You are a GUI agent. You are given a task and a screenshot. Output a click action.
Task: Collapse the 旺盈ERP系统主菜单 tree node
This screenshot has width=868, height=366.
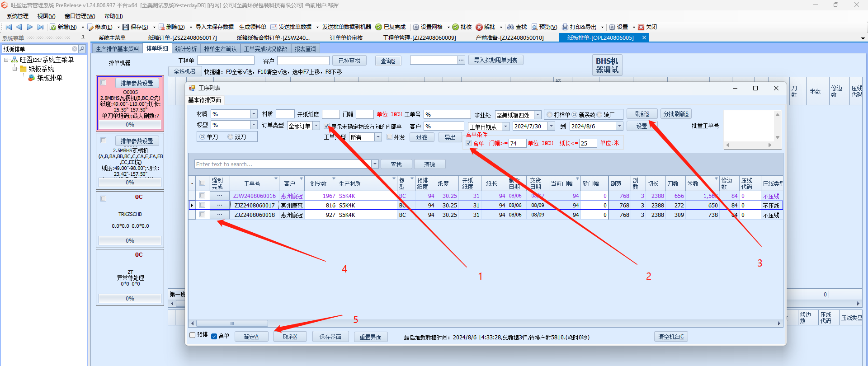pos(6,60)
